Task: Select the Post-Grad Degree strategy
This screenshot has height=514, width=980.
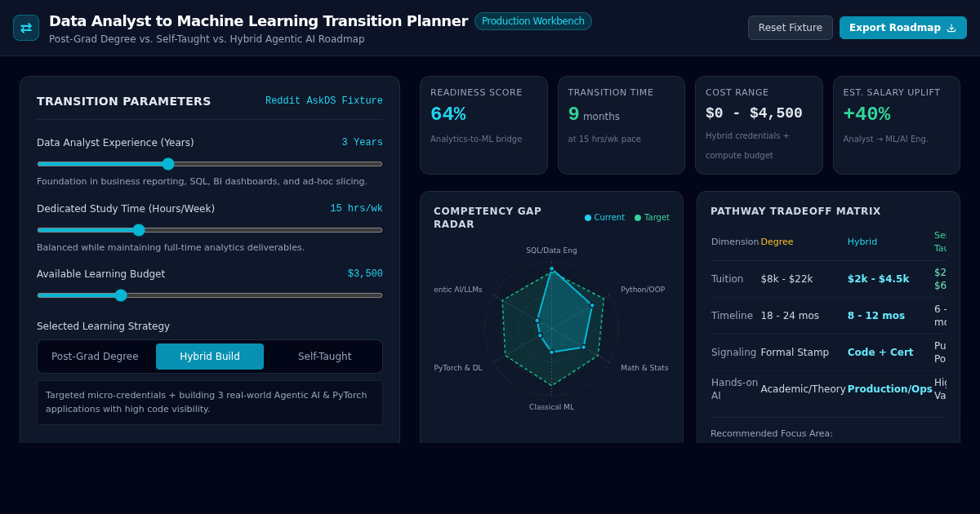Action: (x=95, y=357)
